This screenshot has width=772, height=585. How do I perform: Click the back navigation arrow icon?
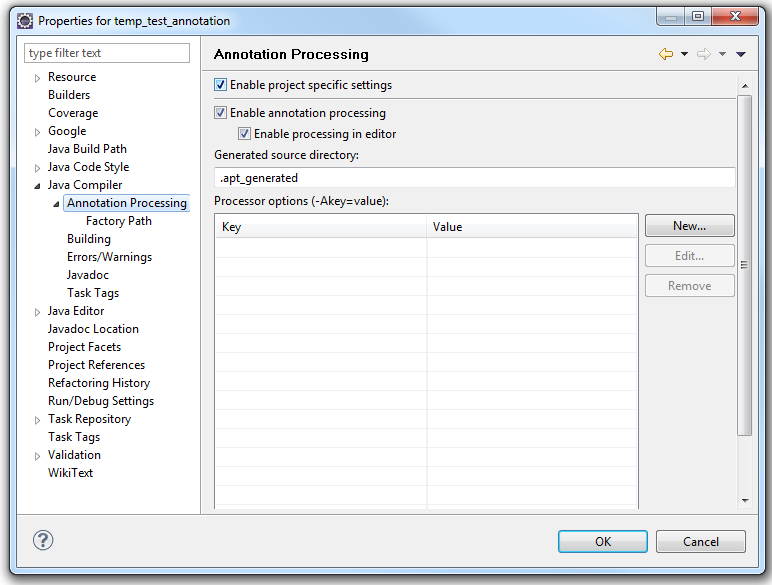[666, 54]
